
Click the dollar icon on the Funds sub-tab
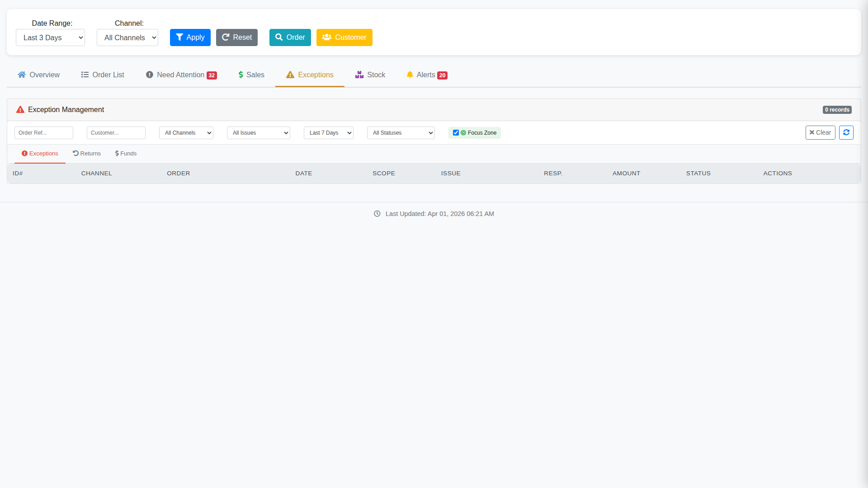(118, 153)
